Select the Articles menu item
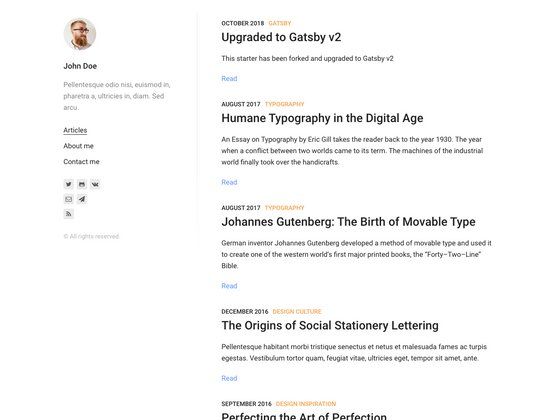 tap(75, 130)
